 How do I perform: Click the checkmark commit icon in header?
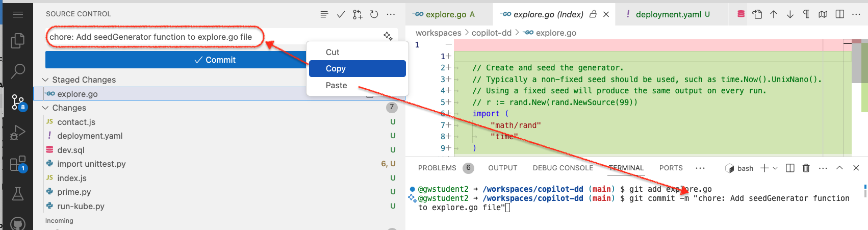pos(341,14)
